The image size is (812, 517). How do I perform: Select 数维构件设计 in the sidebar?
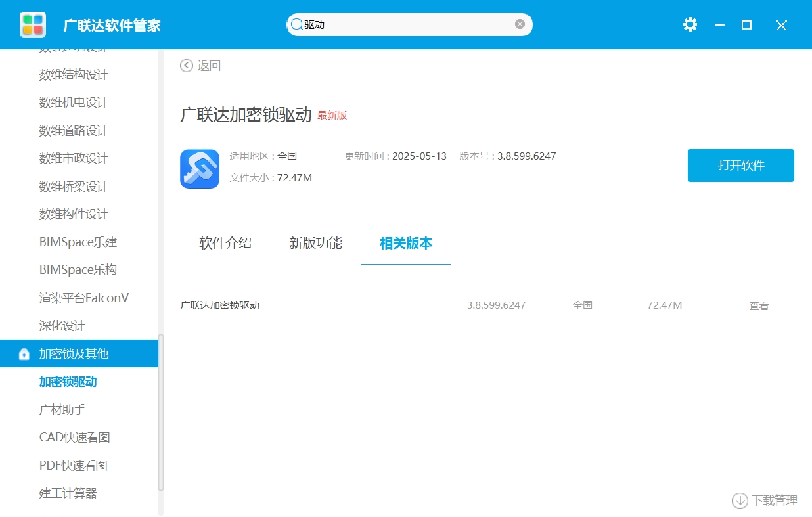pos(74,214)
